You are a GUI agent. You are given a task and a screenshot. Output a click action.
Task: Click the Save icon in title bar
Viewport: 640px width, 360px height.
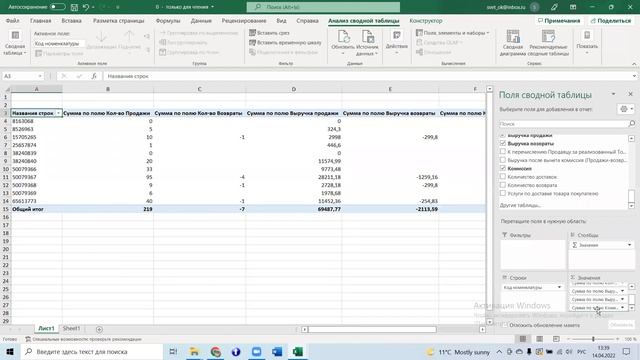click(x=74, y=7)
